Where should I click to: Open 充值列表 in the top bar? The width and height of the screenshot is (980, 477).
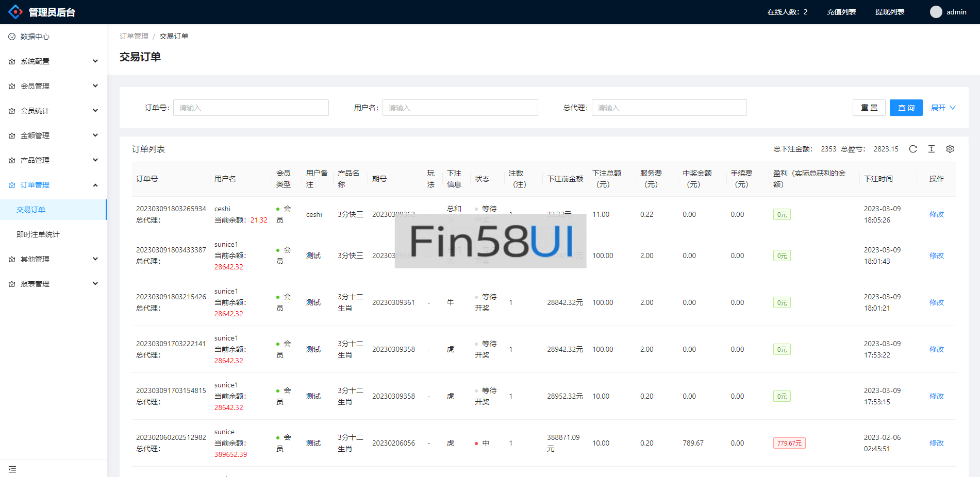click(x=841, y=12)
